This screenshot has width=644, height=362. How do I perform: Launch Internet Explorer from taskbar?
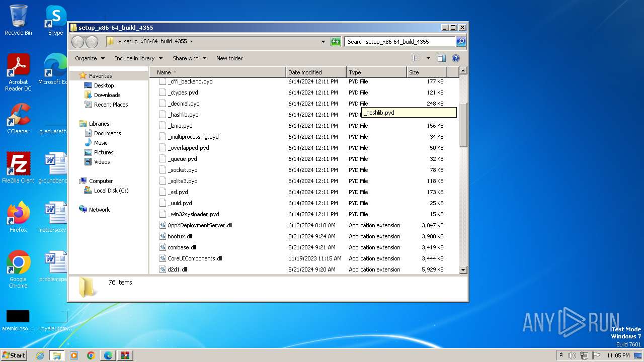pyautogui.click(x=40, y=355)
